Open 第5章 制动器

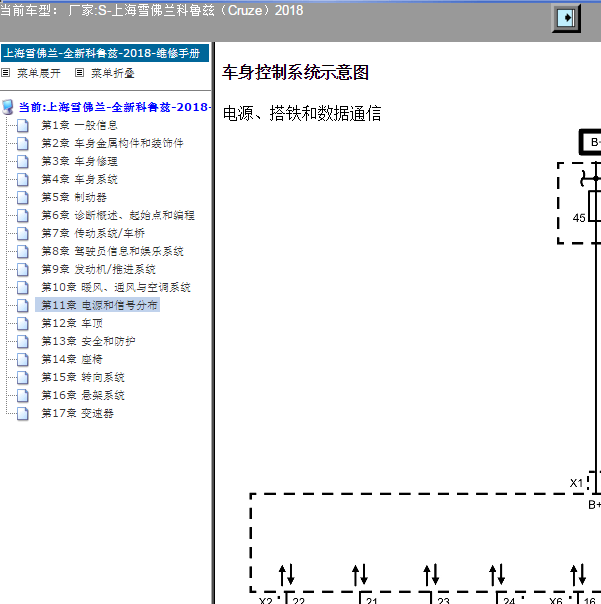74,197
